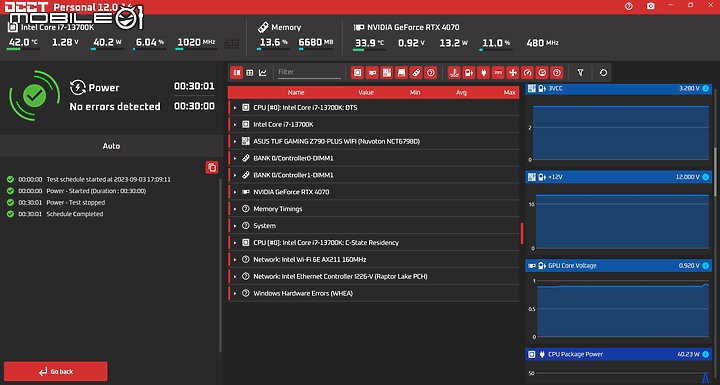
Task: Click the sensor Filter text field
Action: pos(309,72)
